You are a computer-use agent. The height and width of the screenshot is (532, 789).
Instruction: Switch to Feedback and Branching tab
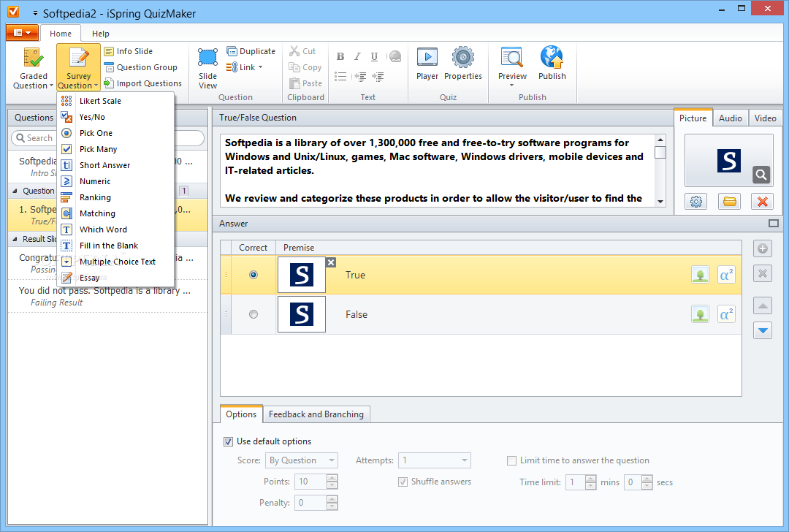[x=316, y=414]
